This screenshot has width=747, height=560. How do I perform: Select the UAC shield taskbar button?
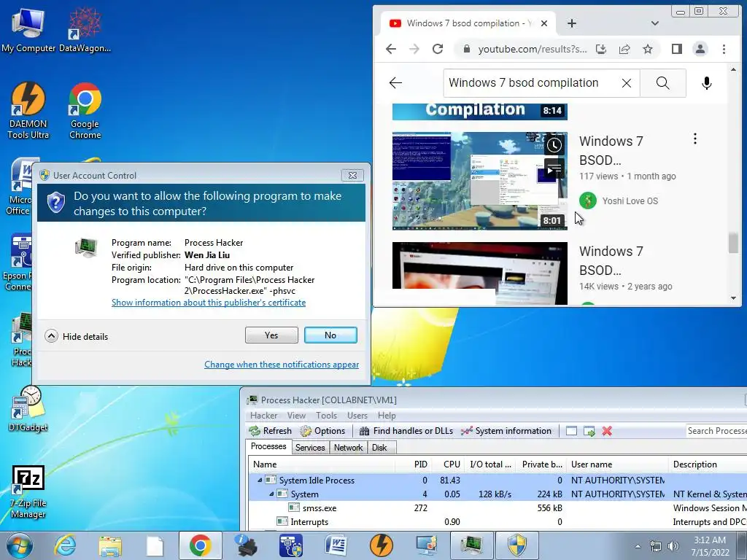pos(517,545)
